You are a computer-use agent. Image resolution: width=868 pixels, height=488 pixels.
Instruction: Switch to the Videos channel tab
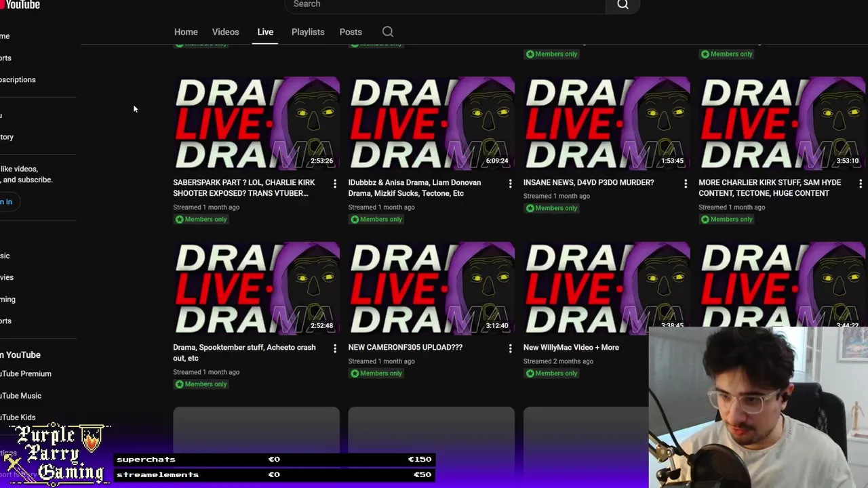pyautogui.click(x=225, y=32)
